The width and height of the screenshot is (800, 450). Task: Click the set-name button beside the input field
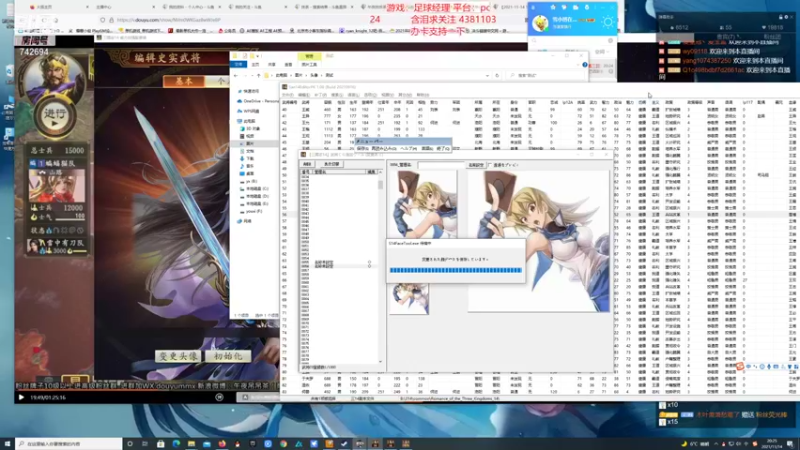click(476, 165)
